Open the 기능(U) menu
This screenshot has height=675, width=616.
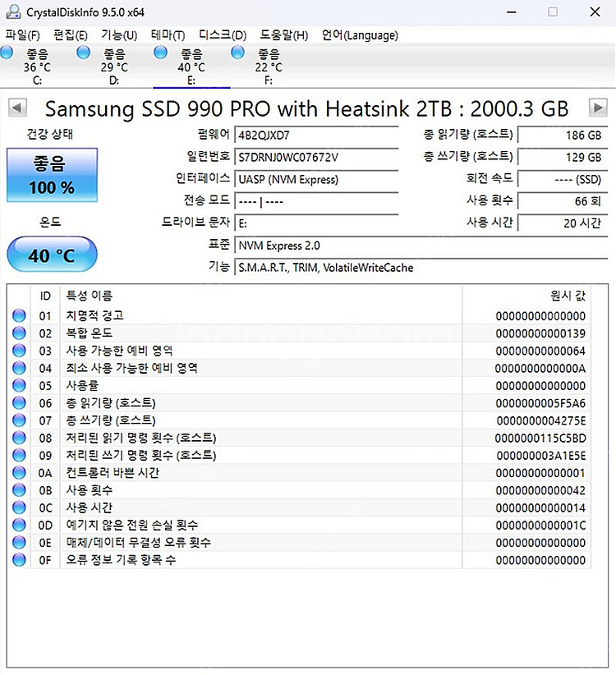click(119, 34)
